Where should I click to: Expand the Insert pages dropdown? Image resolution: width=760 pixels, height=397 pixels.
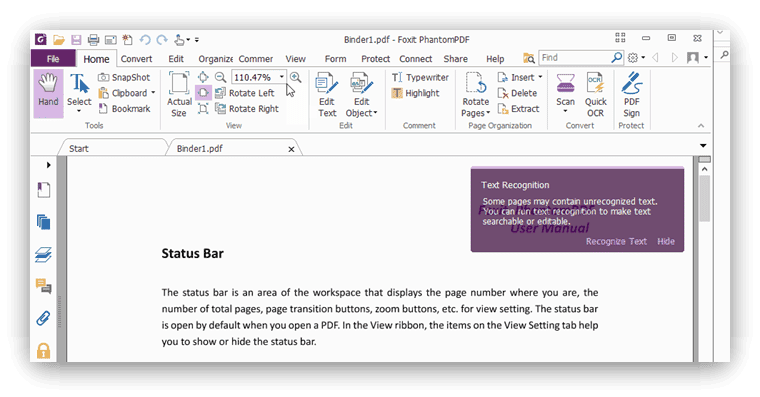540,77
